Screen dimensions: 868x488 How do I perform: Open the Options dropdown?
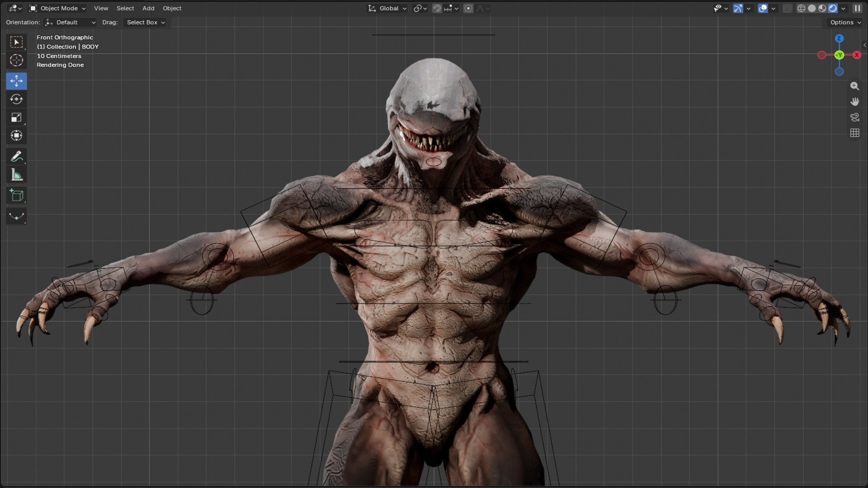coord(845,22)
